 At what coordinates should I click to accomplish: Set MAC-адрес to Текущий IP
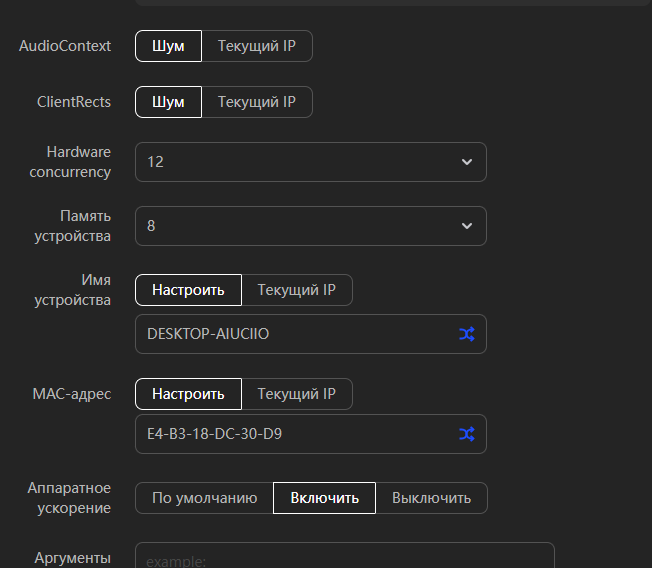point(297,394)
